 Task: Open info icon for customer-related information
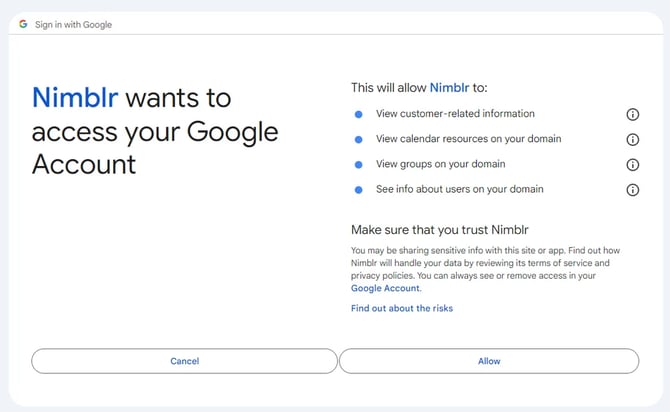click(x=632, y=114)
